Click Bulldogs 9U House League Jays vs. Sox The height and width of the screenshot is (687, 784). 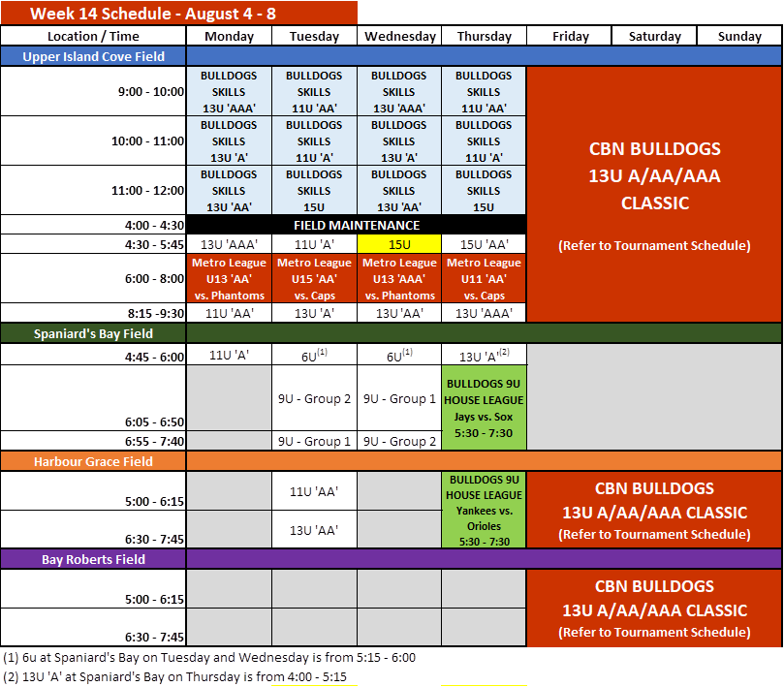484,408
